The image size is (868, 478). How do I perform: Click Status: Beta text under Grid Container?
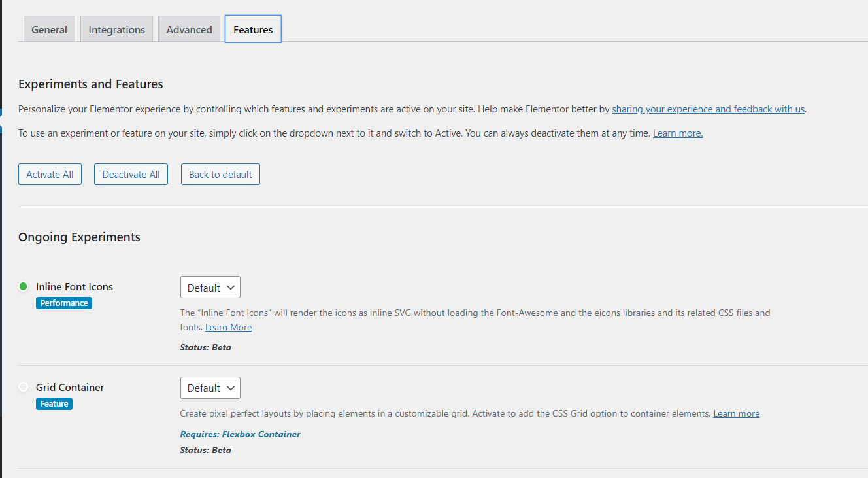(206, 450)
